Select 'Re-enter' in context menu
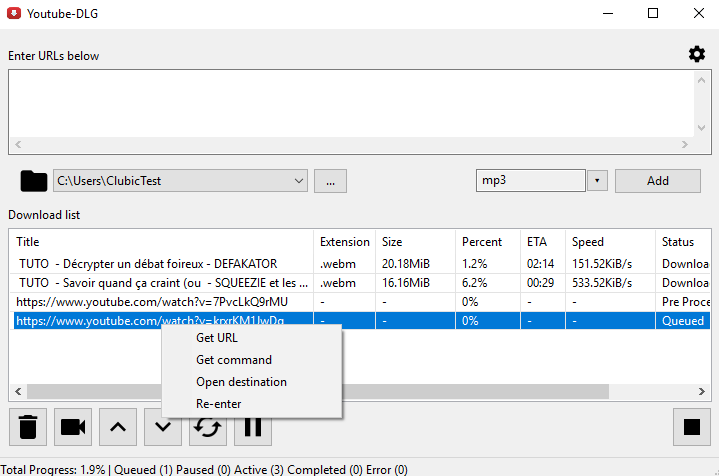The image size is (719, 476). pos(218,404)
